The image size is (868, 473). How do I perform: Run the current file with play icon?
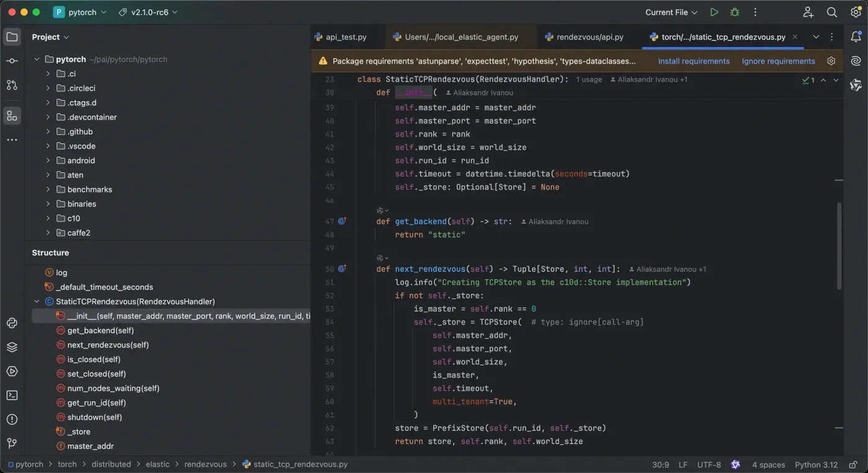pyautogui.click(x=714, y=12)
